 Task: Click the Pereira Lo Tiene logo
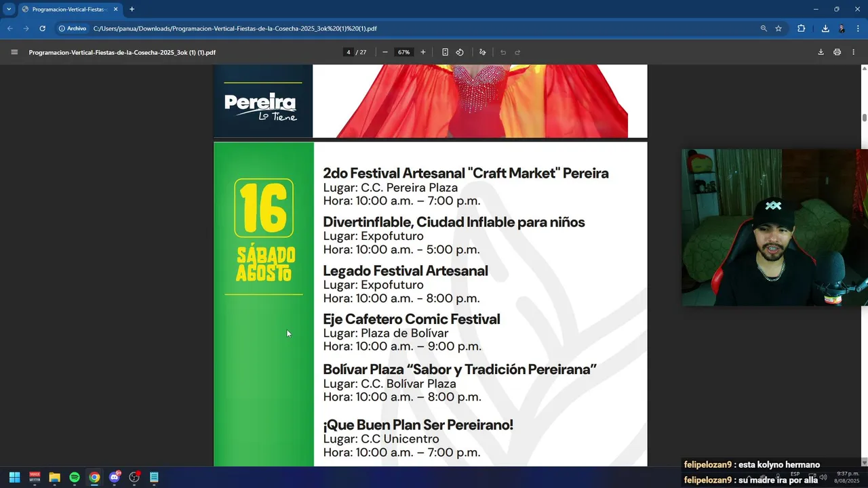[260, 107]
